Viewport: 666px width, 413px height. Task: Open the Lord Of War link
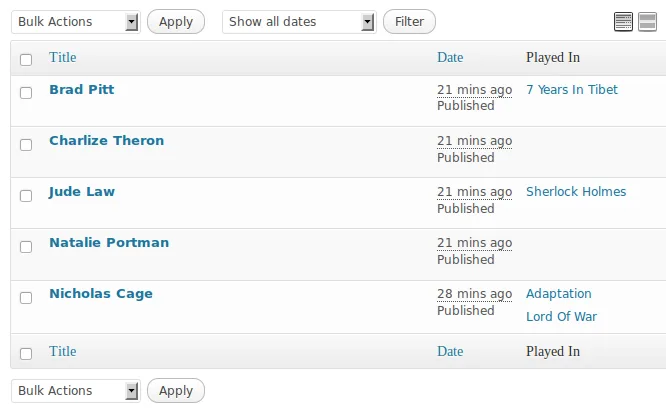tap(562, 317)
